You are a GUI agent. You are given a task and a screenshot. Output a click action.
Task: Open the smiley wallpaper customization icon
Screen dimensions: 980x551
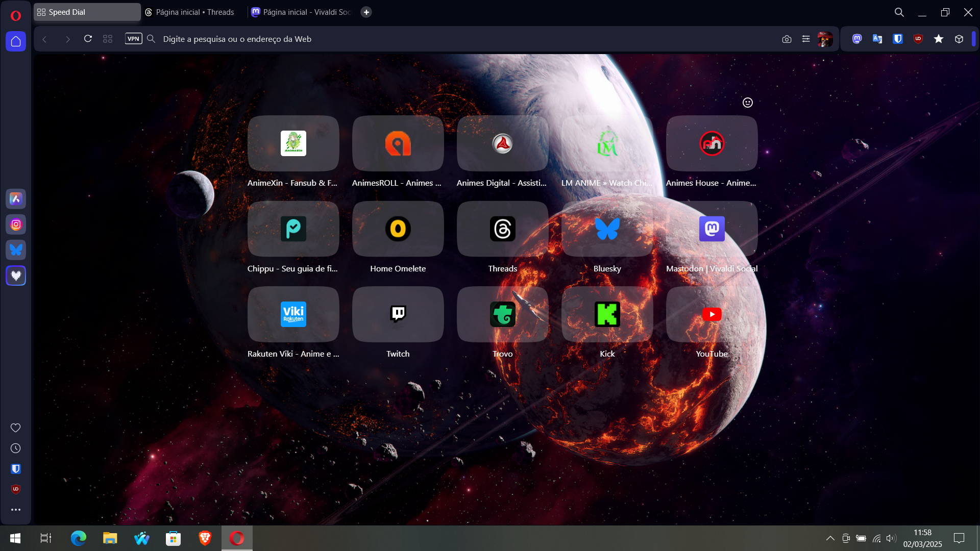748,103
